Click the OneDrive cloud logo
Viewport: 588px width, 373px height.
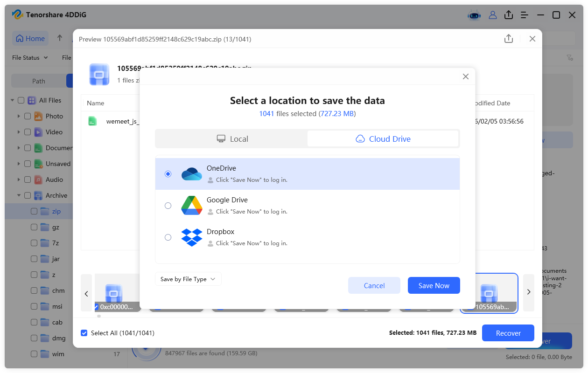[x=192, y=174]
